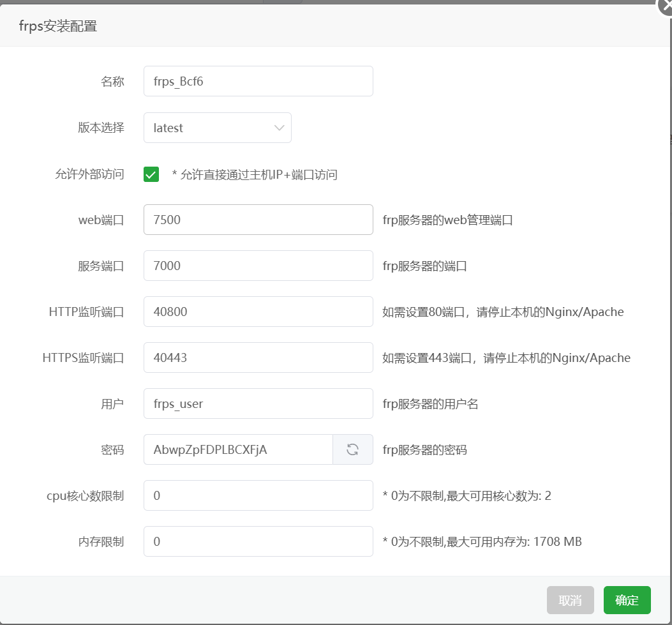Click the 'HTTP监听端口' label

point(87,312)
